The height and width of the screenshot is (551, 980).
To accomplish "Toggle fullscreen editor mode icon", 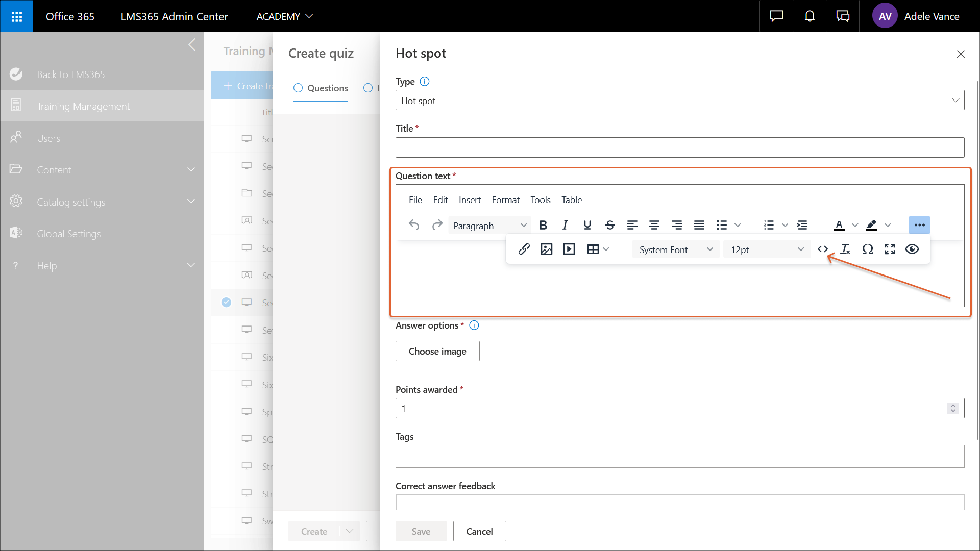I will (x=890, y=249).
